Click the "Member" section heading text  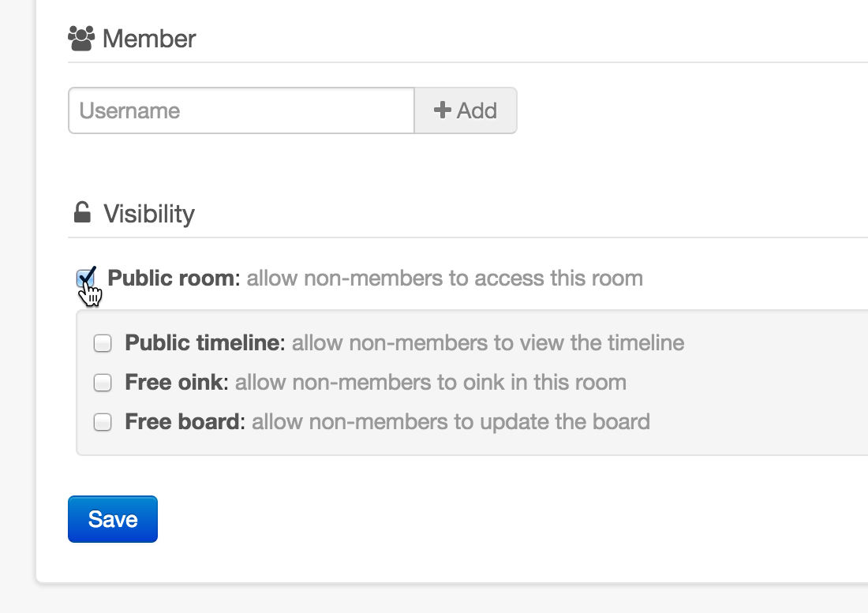tap(149, 39)
